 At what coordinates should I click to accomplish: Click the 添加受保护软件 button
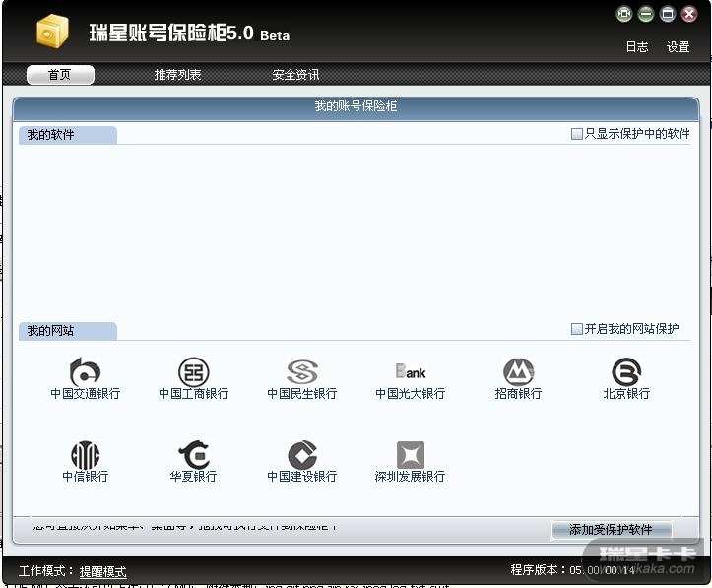(612, 530)
